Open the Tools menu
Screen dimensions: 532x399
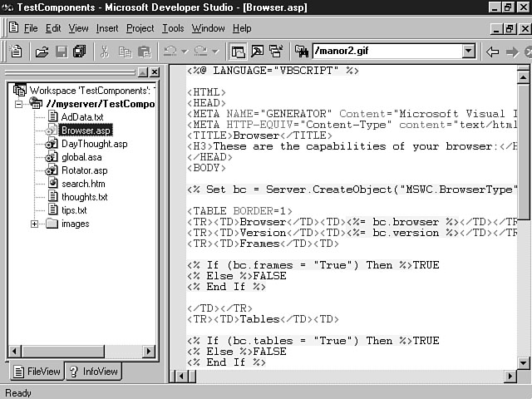pos(173,28)
